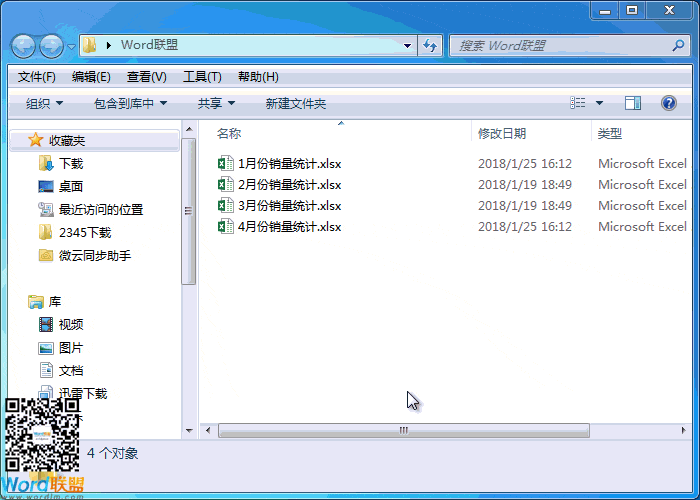Open 2345下载 folder
Viewport: 700px width, 500px height.
[x=85, y=233]
